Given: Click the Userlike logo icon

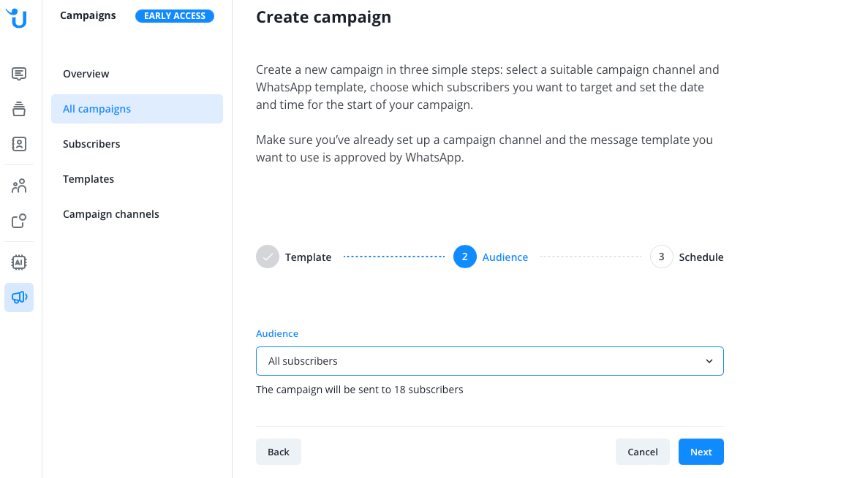Looking at the screenshot, I should click(x=18, y=18).
